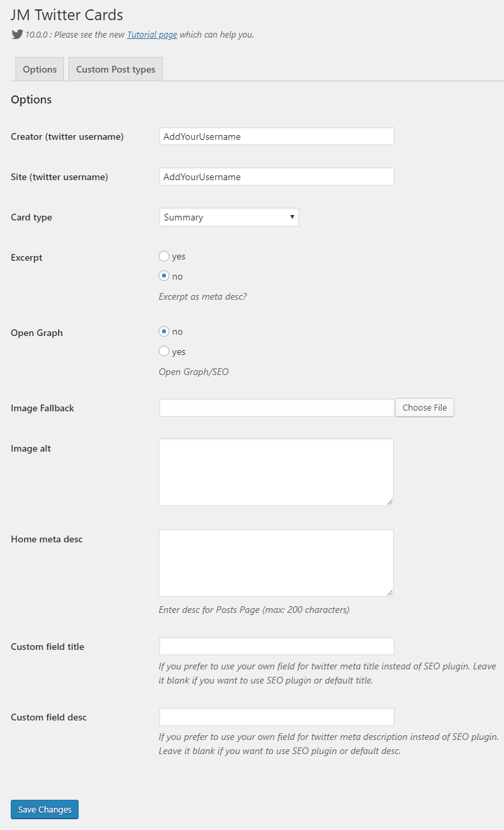
Task: Click the Site (twitter username) label
Action: [x=59, y=177]
